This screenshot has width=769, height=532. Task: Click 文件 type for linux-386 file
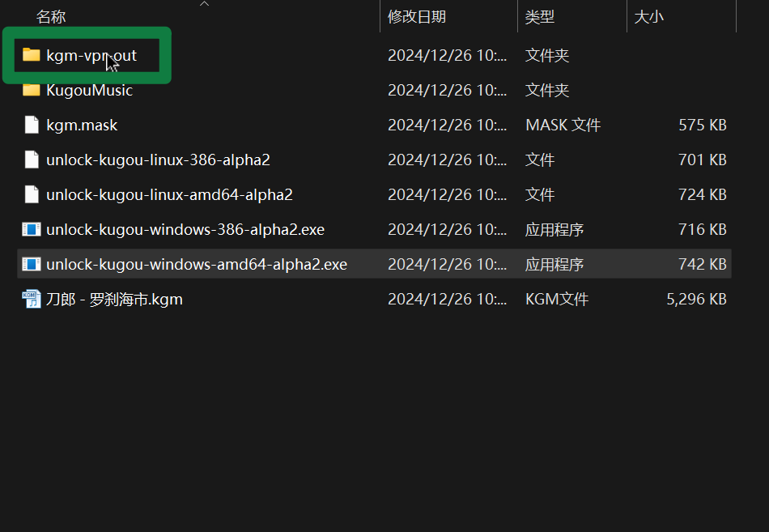coord(540,160)
